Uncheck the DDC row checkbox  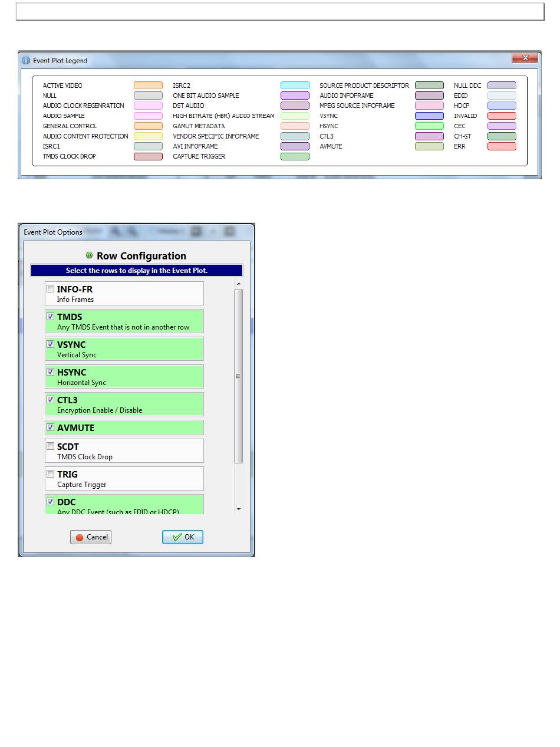point(51,502)
